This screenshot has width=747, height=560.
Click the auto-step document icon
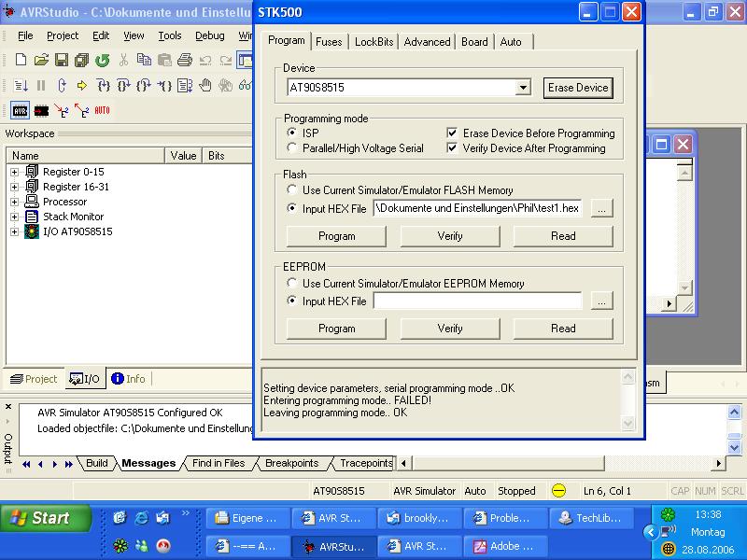click(185, 86)
